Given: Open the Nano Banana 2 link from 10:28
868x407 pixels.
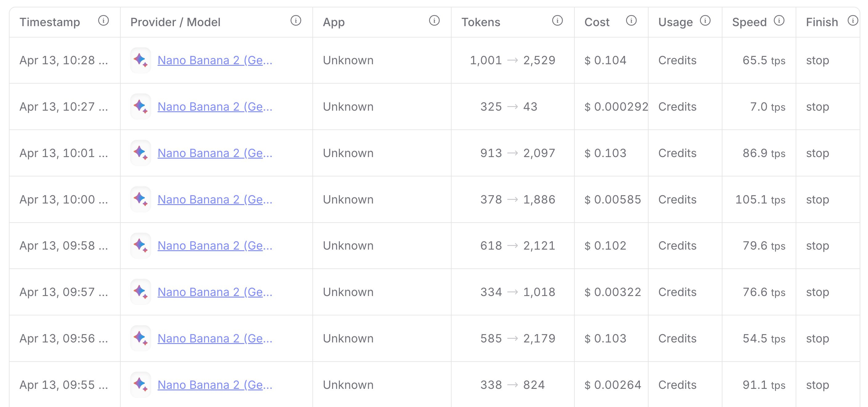Looking at the screenshot, I should pos(215,60).
